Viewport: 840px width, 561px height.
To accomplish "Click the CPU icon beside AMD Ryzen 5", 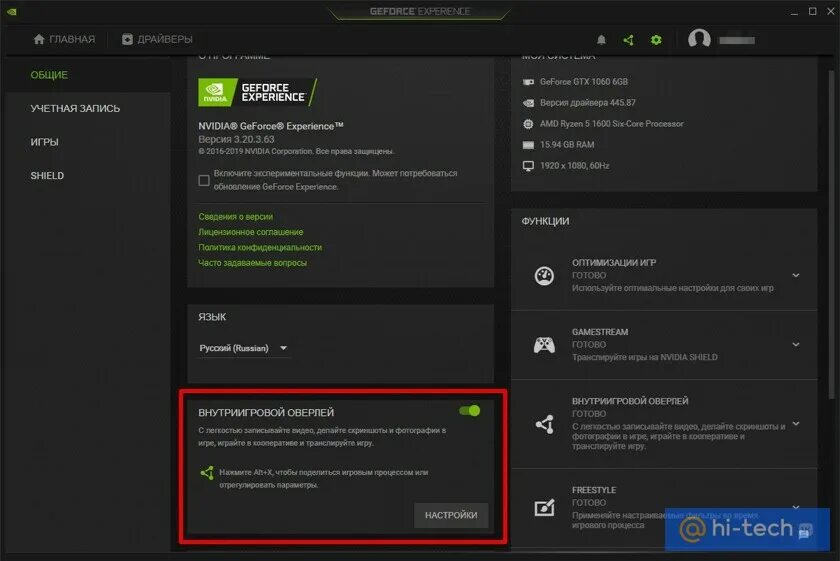I will 528,124.
